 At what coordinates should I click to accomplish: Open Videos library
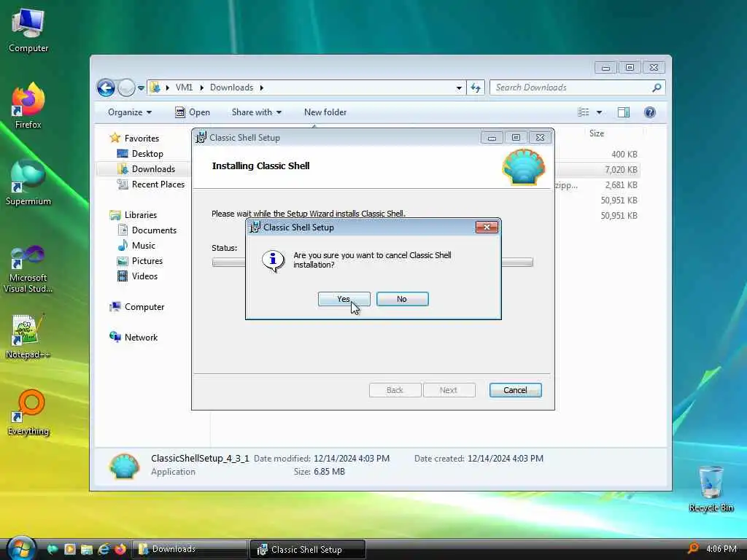pyautogui.click(x=138, y=276)
